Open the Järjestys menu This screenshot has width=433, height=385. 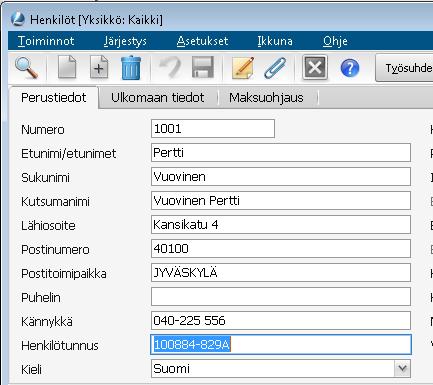coord(125,41)
